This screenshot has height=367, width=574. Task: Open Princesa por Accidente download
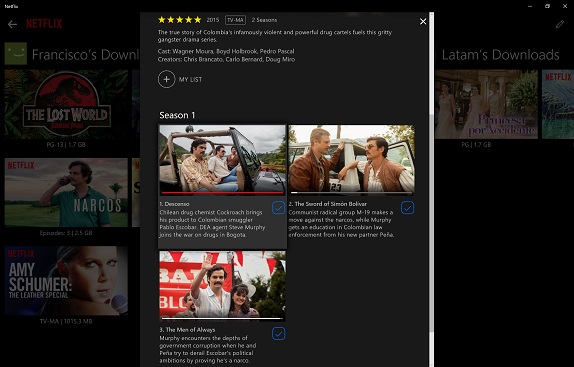487,104
